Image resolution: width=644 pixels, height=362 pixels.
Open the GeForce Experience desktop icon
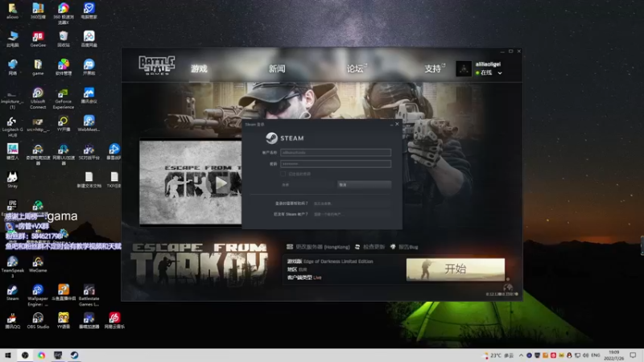pos(64,98)
